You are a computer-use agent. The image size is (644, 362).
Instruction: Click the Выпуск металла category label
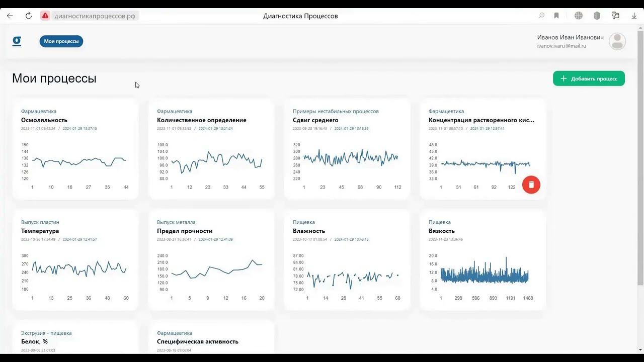[176, 222]
